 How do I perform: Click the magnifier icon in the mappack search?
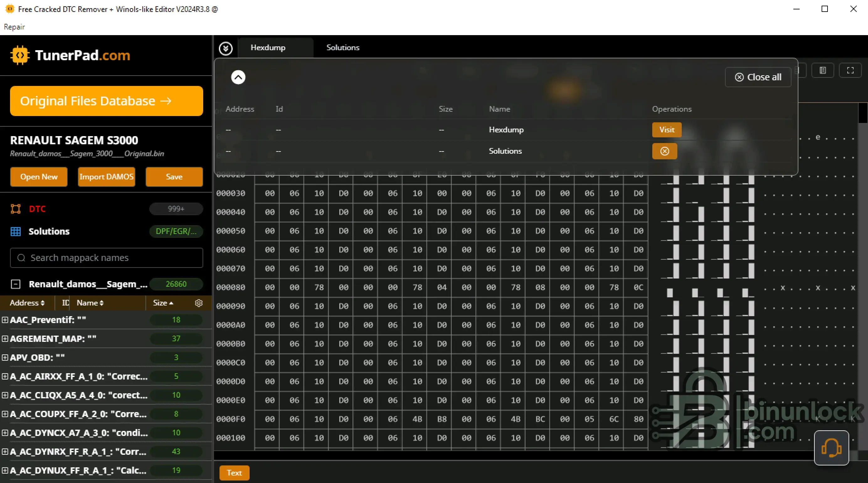(x=21, y=258)
